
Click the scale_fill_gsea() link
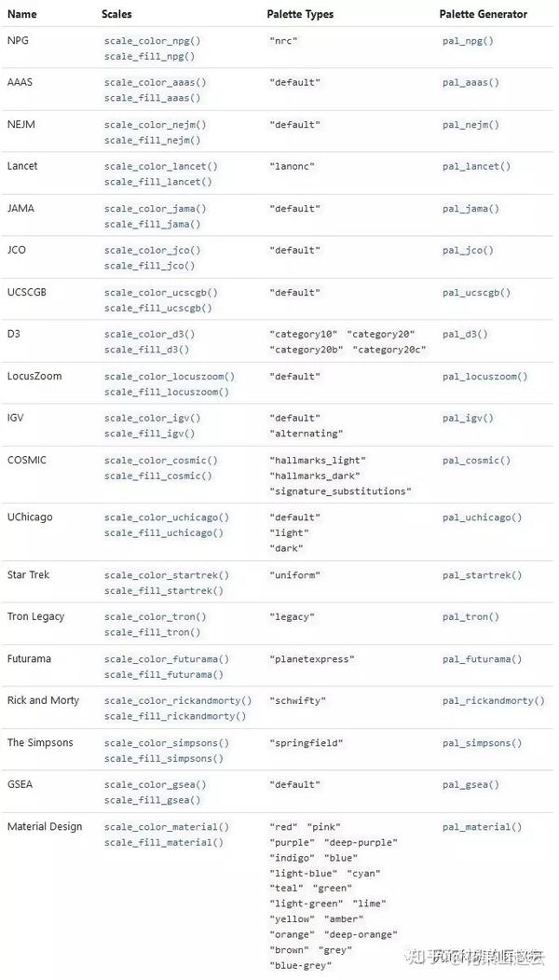[152, 800]
